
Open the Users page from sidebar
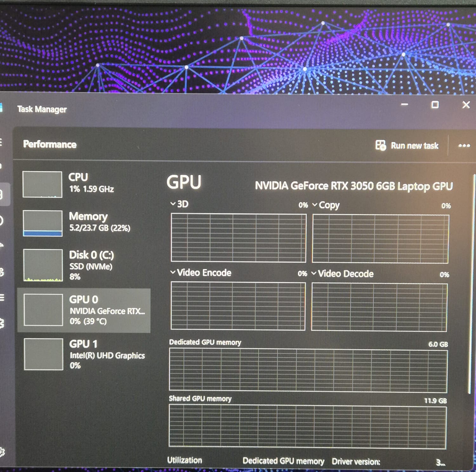coord(2,272)
